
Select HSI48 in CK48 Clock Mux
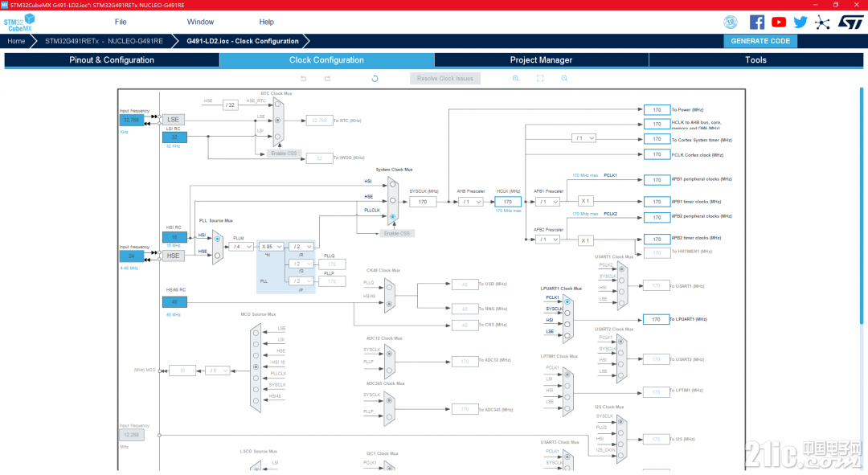pos(389,304)
